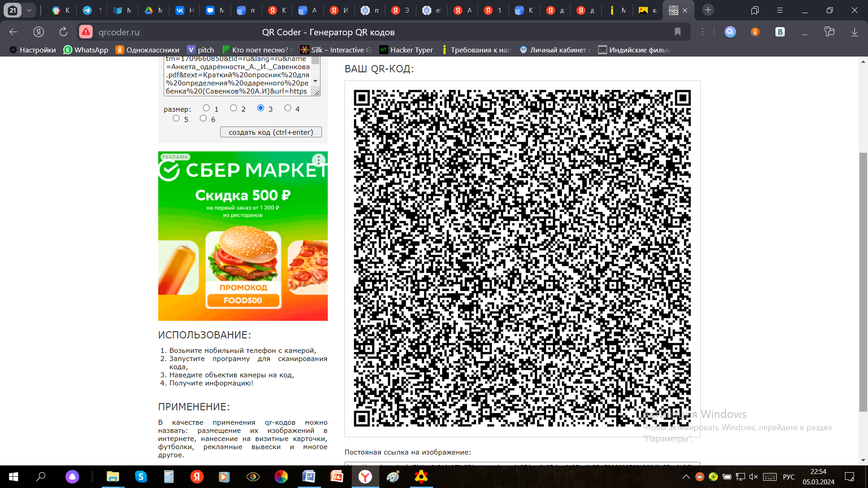Viewport: 868px width, 488px height.
Task: Open the Личный кабинет bookmark
Action: tap(556, 50)
